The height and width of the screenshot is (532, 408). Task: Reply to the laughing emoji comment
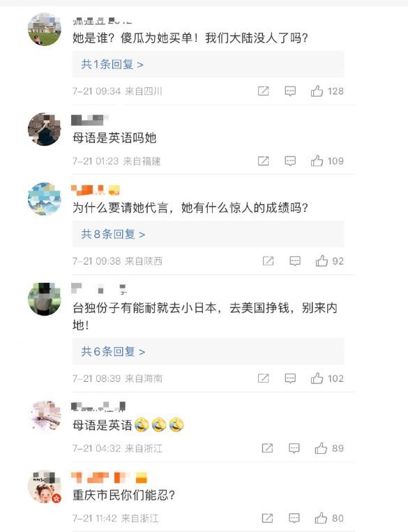click(x=294, y=448)
